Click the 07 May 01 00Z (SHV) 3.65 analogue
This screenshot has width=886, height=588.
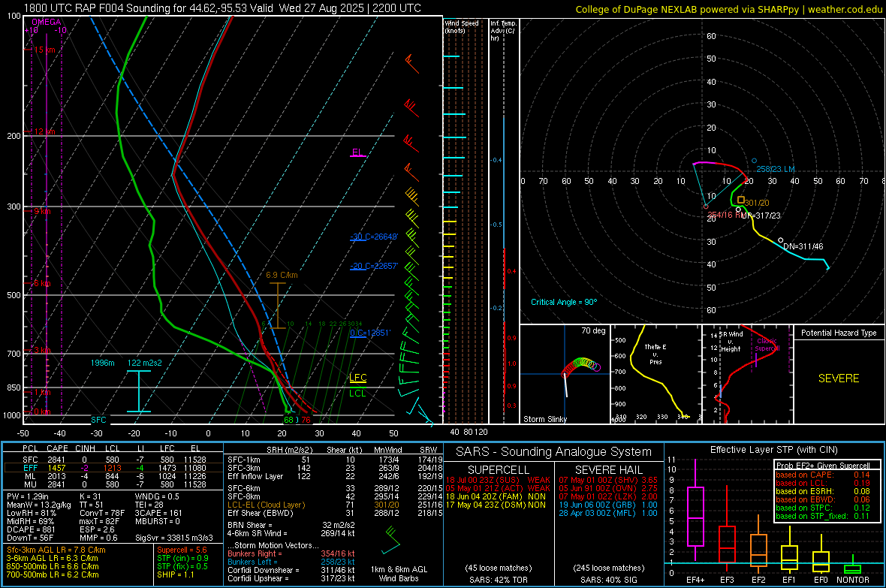pos(608,479)
